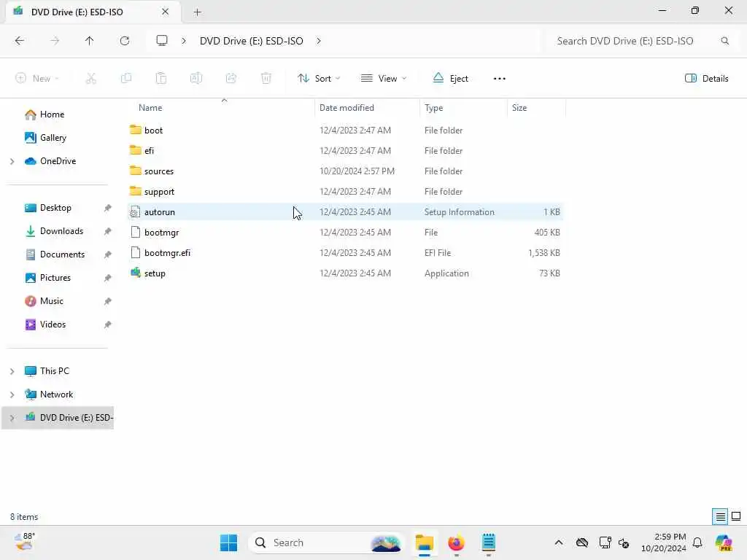Close the DVD Drive (E:) ESD-ISO tab
This screenshot has height=560, width=747.
(166, 12)
